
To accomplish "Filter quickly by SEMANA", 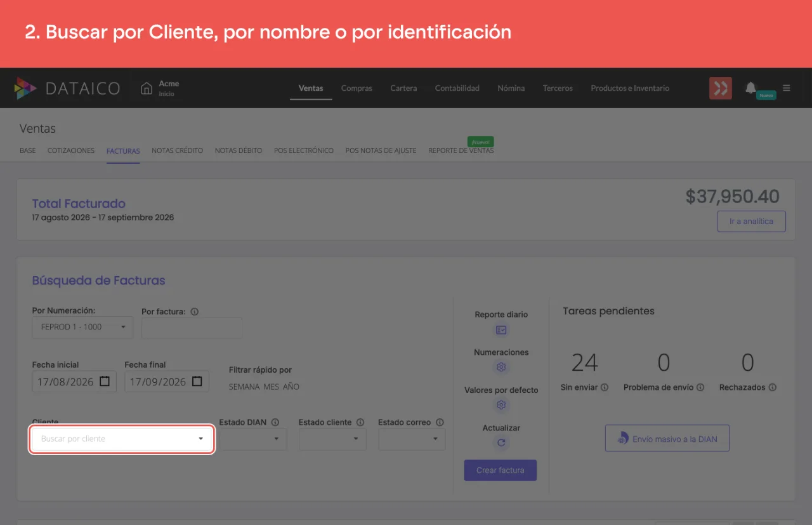I will tap(244, 387).
